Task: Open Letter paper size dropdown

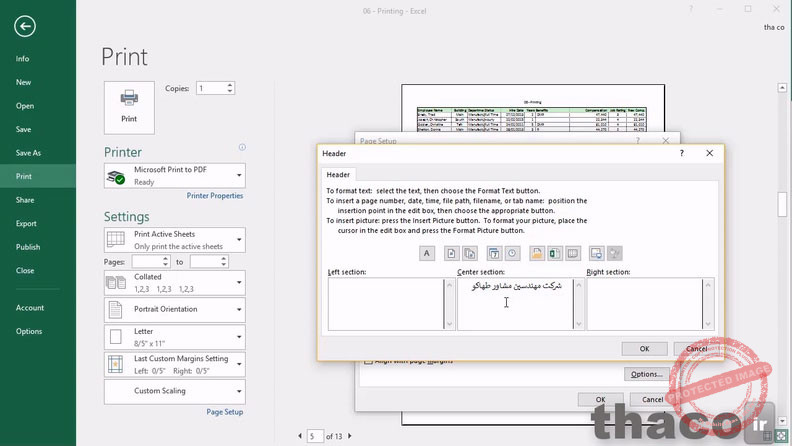Action: [175, 337]
